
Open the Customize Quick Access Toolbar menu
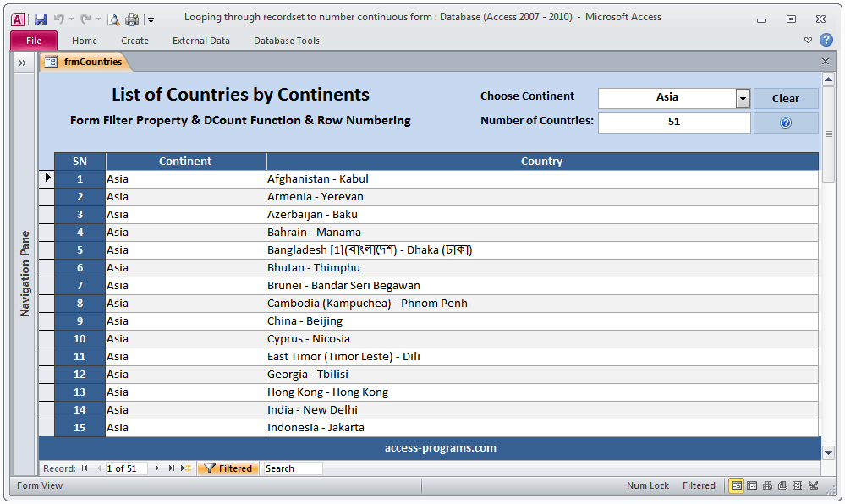[151, 20]
